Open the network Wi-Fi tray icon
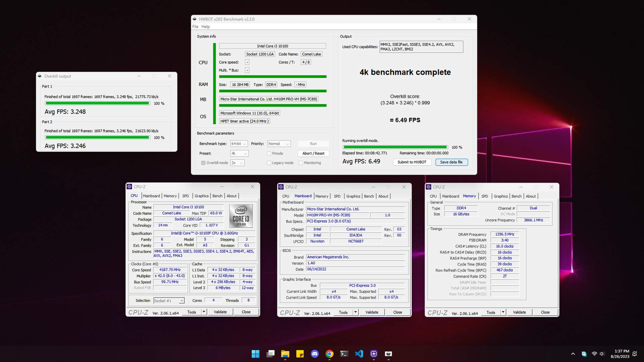This screenshot has width=644, height=362. [594, 354]
